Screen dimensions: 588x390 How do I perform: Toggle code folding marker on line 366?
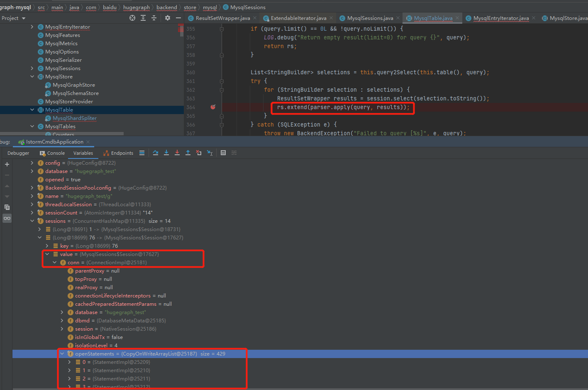click(x=222, y=124)
